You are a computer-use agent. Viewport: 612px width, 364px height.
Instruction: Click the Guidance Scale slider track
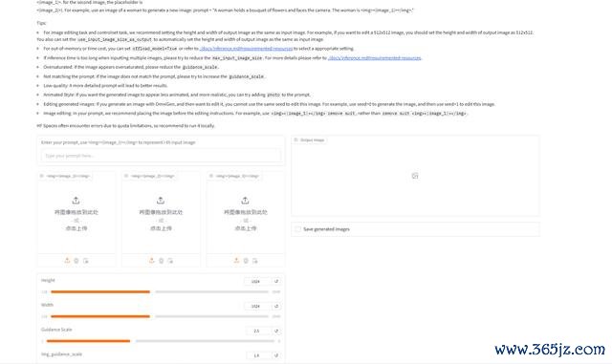161,341
